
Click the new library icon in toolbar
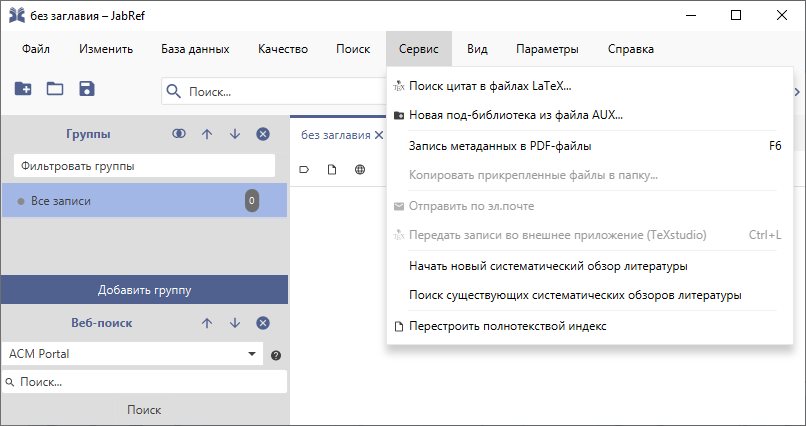click(x=23, y=89)
